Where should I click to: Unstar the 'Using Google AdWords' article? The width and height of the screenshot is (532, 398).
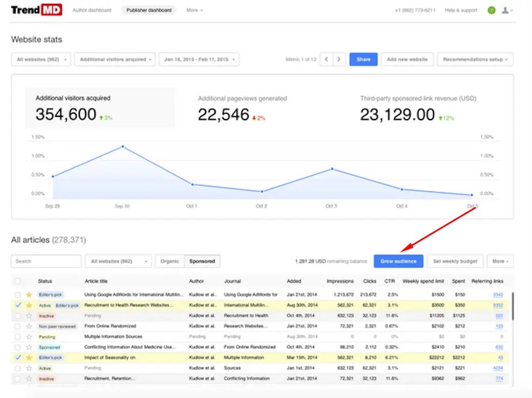(29, 295)
